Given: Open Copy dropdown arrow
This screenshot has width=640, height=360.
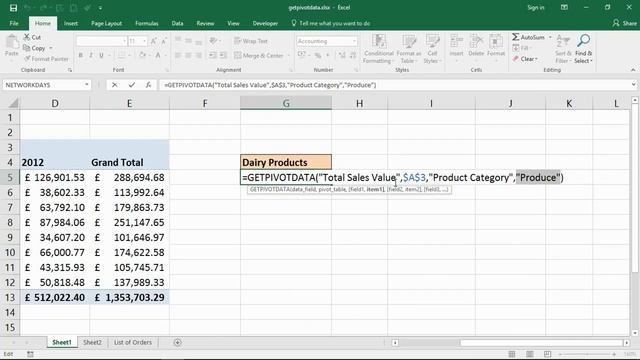Looking at the screenshot, I should (51, 48).
